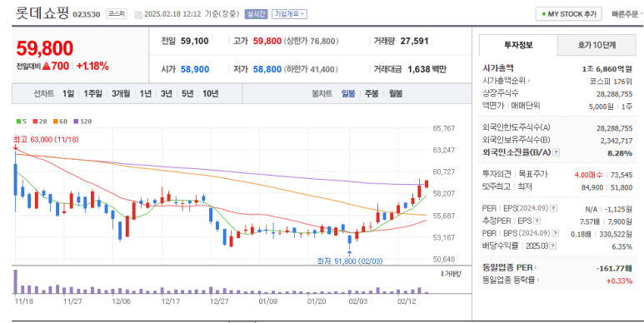Click the red up-triangle beside 700 change

[x=46, y=66]
